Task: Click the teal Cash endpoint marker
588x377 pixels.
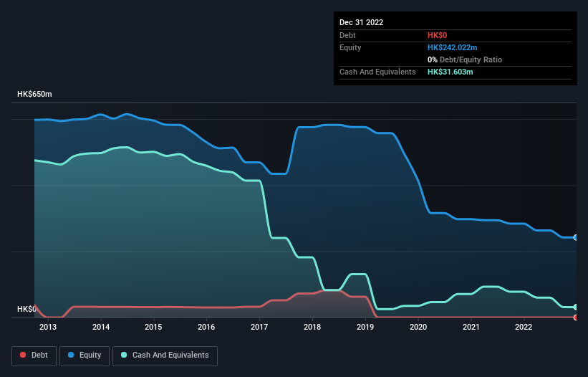Action: tap(575, 307)
